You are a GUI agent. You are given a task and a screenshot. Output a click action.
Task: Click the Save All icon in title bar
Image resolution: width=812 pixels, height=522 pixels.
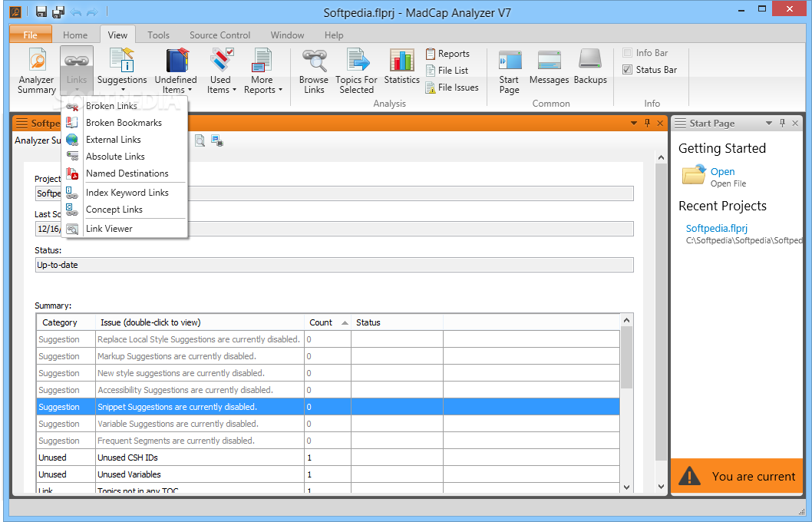coord(58,12)
